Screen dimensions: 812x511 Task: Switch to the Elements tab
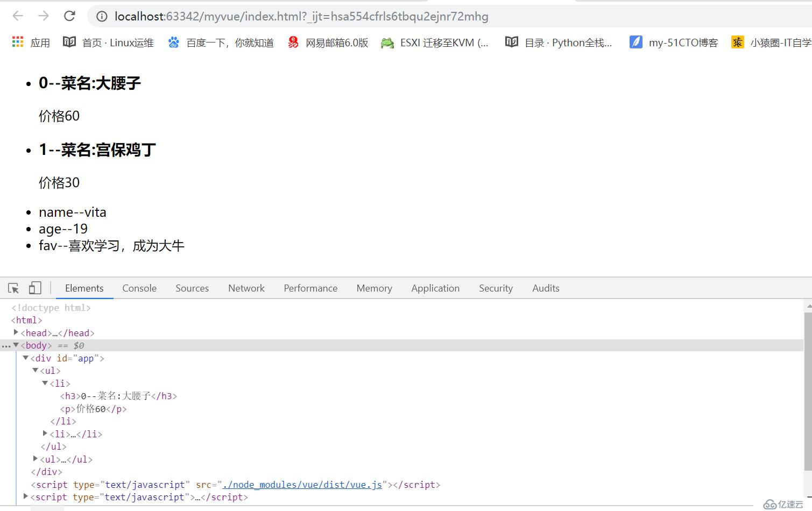84,288
